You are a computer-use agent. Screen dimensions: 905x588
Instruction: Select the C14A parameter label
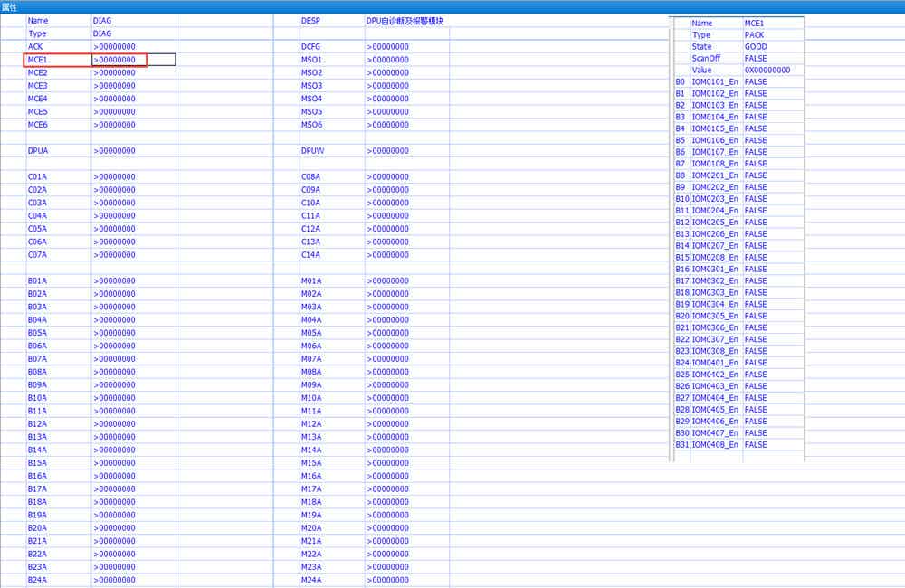pyautogui.click(x=310, y=254)
